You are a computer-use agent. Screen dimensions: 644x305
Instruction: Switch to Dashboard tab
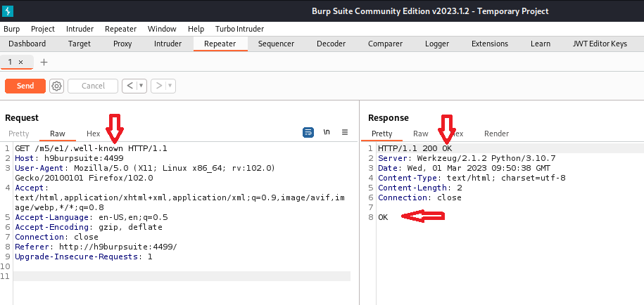click(x=27, y=44)
